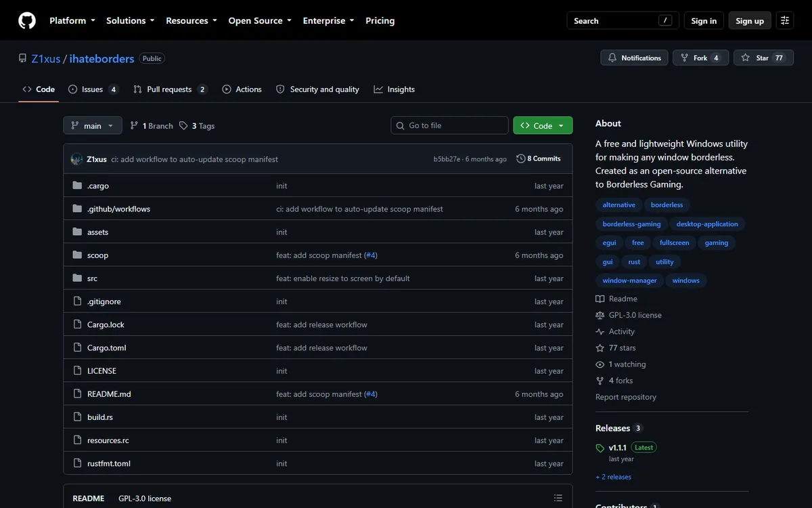812x508 pixels.
Task: Click the v1.1.1 release tag icon
Action: click(600, 448)
